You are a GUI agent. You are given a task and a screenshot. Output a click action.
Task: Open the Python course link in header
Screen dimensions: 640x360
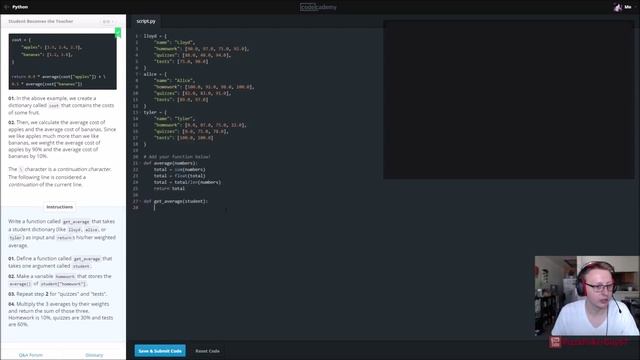coord(20,7)
